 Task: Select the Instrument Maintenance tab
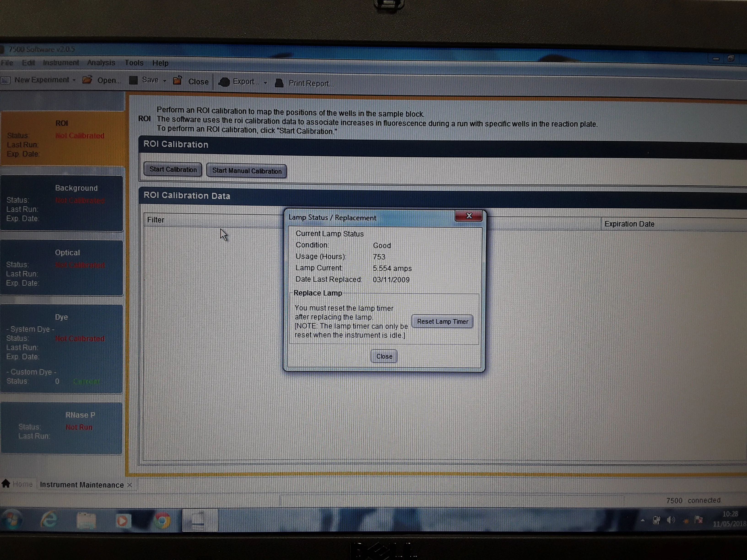coord(82,485)
